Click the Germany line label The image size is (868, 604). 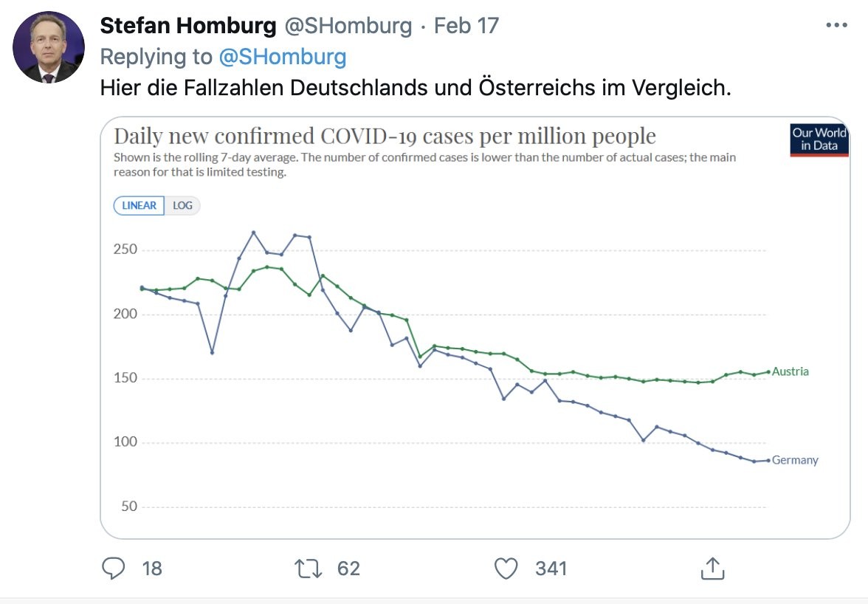coord(795,460)
